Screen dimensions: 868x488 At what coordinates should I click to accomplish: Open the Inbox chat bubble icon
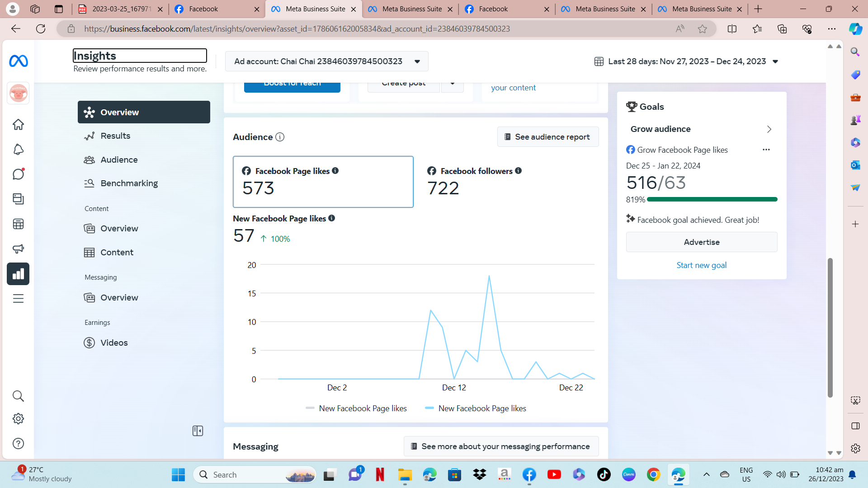click(x=18, y=174)
